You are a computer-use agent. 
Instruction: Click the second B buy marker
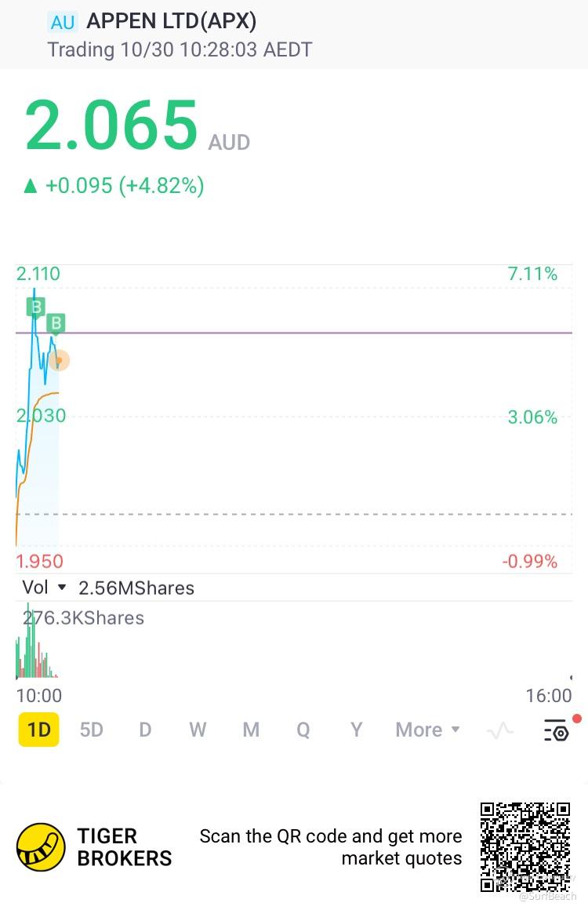(56, 322)
